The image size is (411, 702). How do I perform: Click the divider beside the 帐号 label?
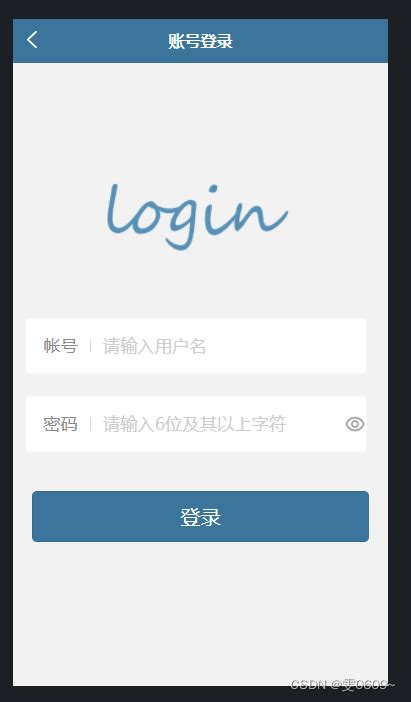point(90,346)
